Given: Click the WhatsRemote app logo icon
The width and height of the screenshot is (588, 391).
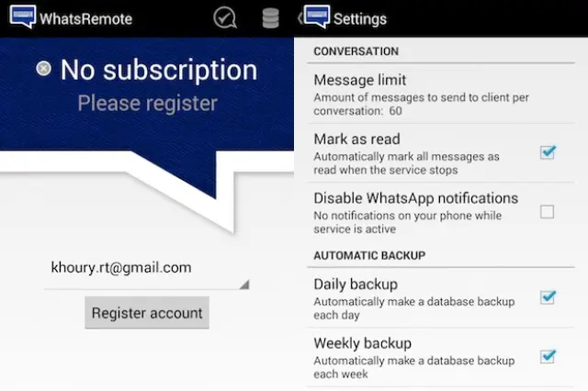Looking at the screenshot, I should (22, 17).
